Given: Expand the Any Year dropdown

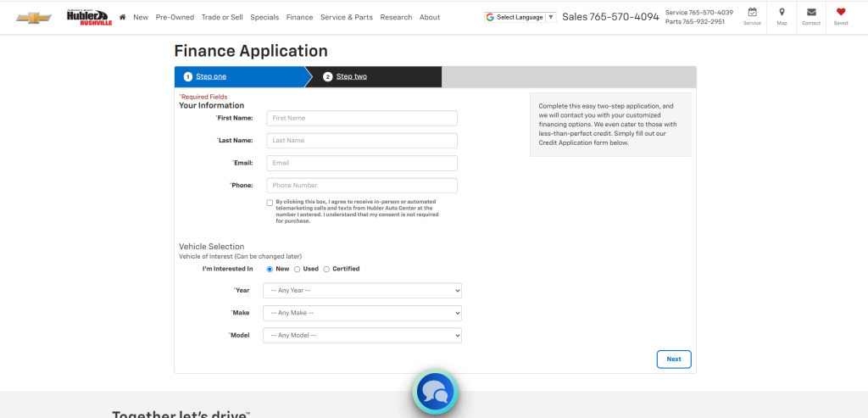Looking at the screenshot, I should click(362, 291).
